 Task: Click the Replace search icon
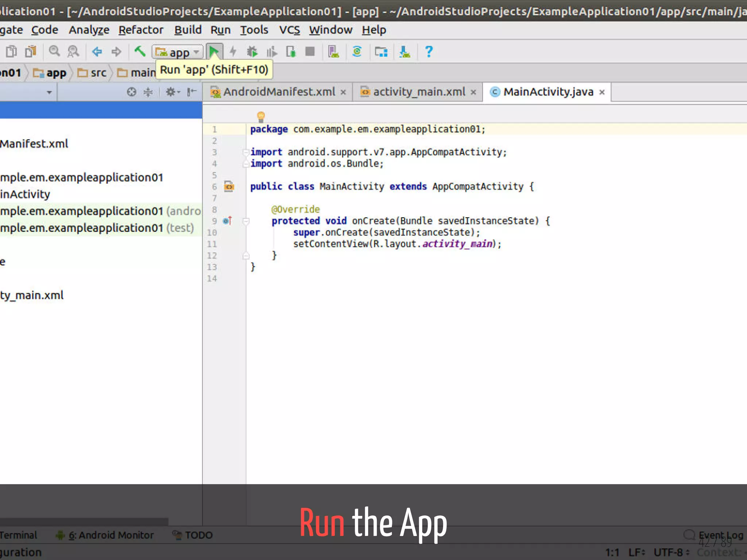(x=73, y=51)
